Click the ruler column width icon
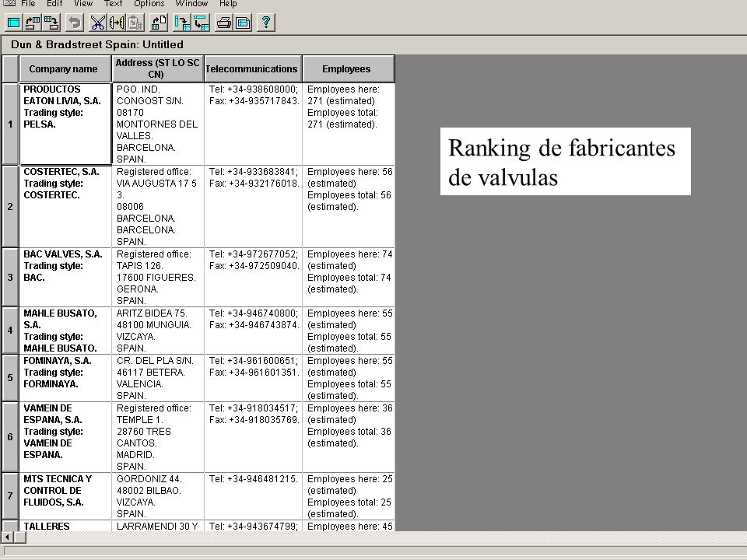This screenshot has height=560, width=747. (x=117, y=23)
